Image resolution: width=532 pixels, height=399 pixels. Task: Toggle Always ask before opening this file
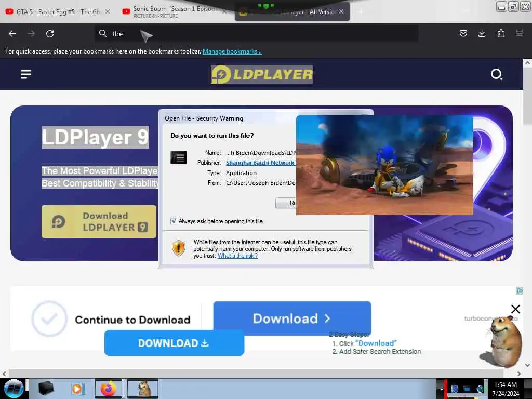174,221
